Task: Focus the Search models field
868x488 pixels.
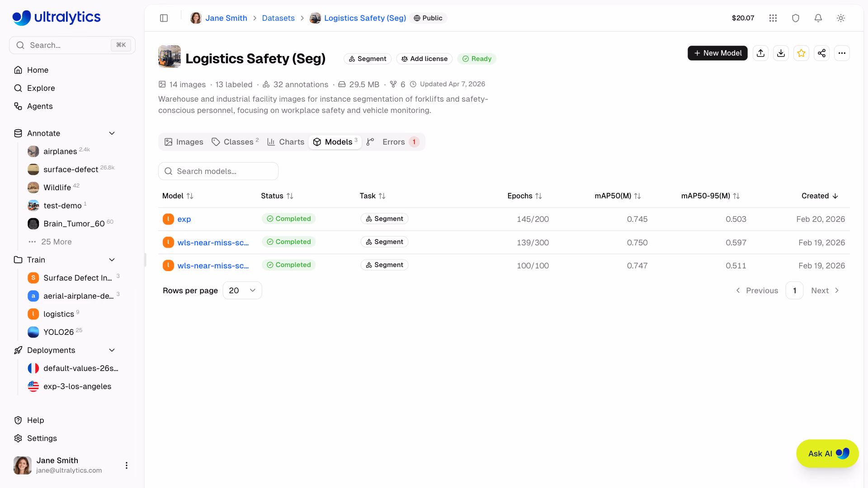Action: tap(218, 171)
